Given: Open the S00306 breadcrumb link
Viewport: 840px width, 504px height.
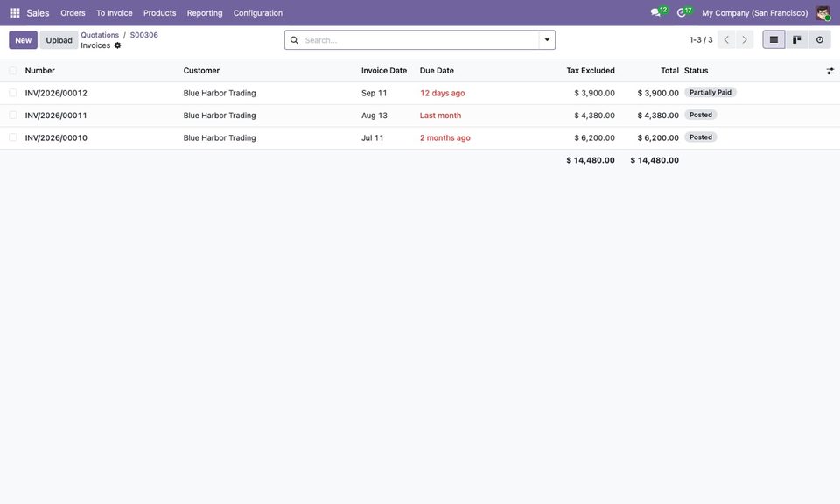Looking at the screenshot, I should [144, 35].
